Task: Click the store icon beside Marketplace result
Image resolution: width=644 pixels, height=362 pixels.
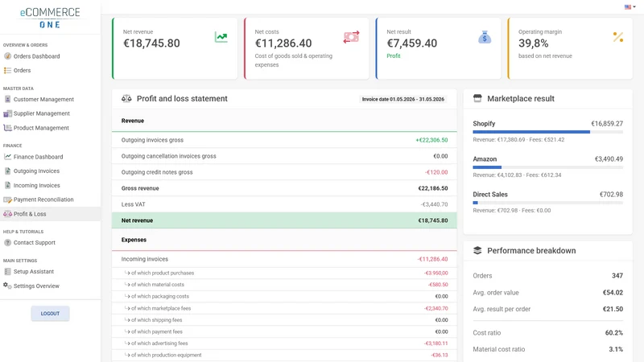Action: tap(477, 98)
